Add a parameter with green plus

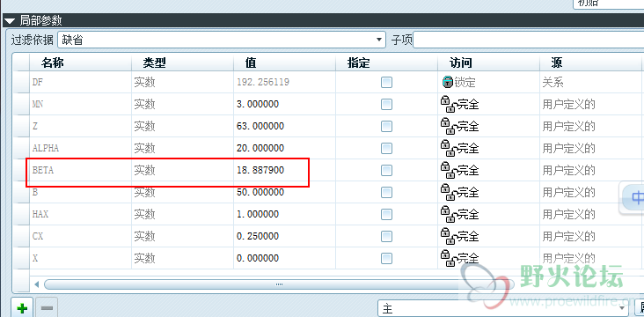[22, 307]
